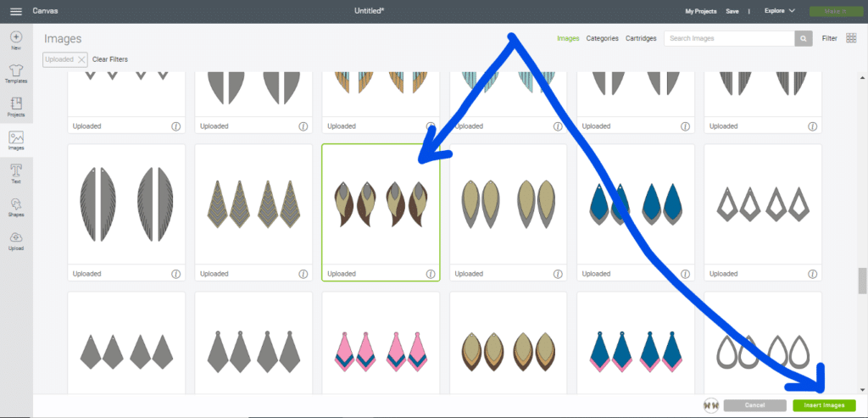Image resolution: width=868 pixels, height=418 pixels.
Task: Click the search magnifier button
Action: (804, 38)
